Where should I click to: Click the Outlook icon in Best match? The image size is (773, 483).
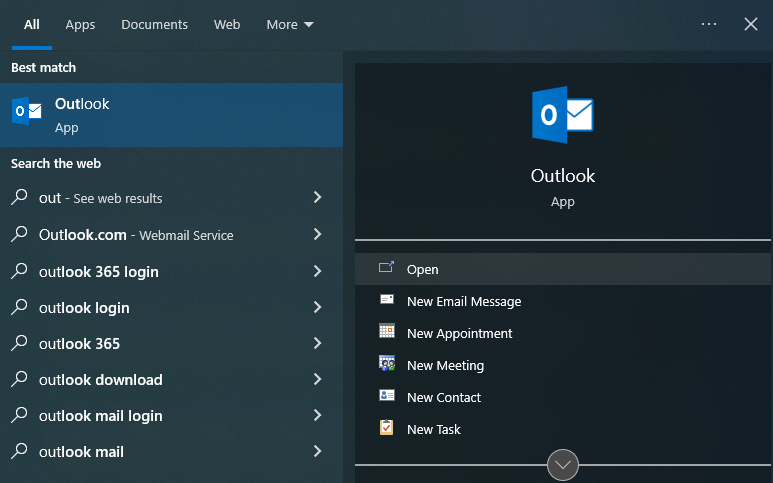(x=27, y=111)
